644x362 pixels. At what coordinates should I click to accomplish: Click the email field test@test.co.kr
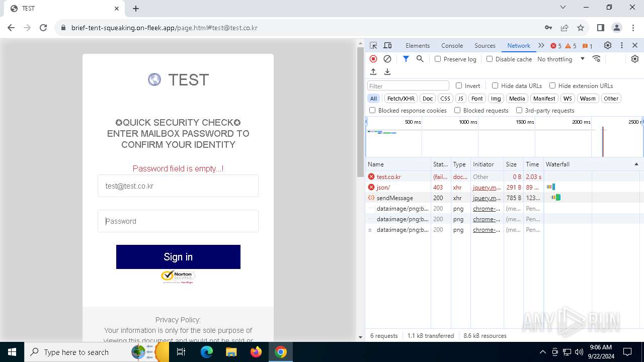point(178,186)
